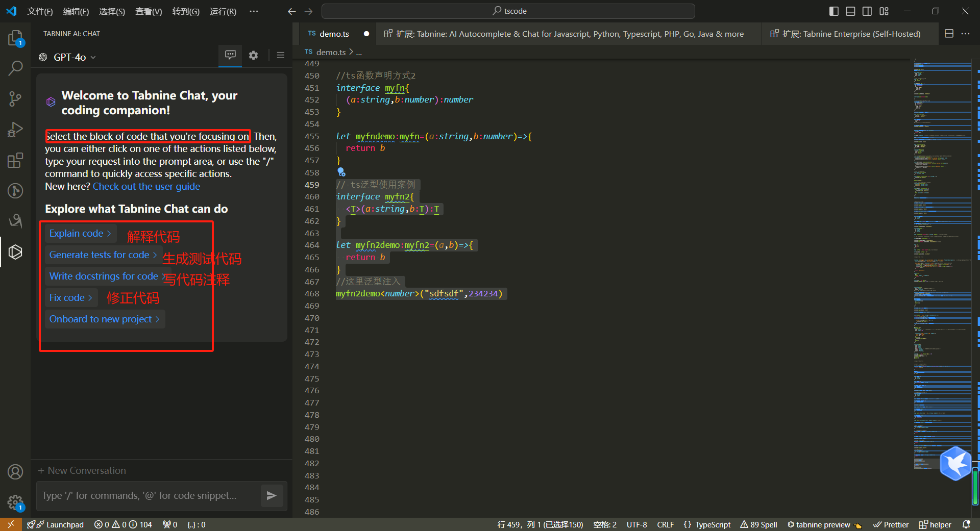
Task: Click the VS Code logo icon
Action: pyautogui.click(x=11, y=11)
